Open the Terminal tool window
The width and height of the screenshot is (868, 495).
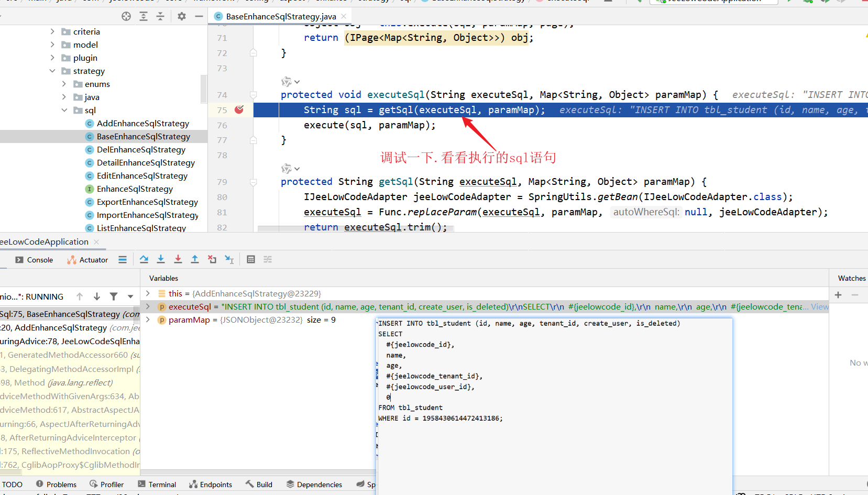tap(157, 485)
